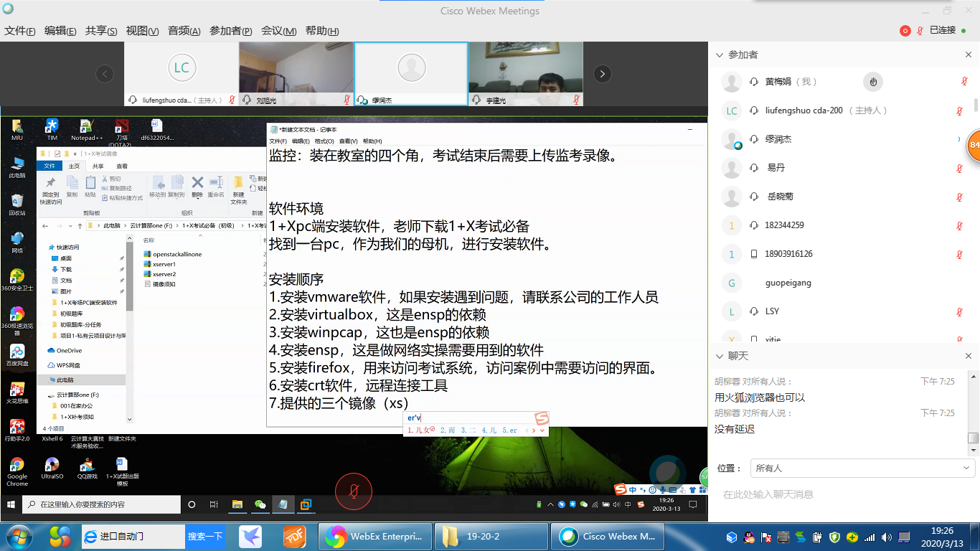The height and width of the screenshot is (551, 980).
Task: Click the muted mic icon beside 18903916126
Action: pyautogui.click(x=959, y=254)
